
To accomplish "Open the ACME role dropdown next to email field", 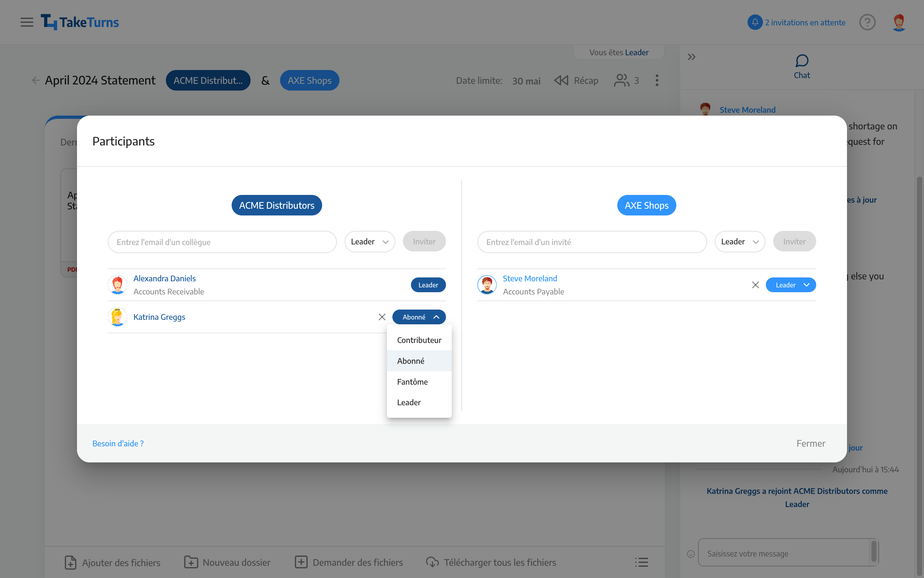I will pos(370,241).
